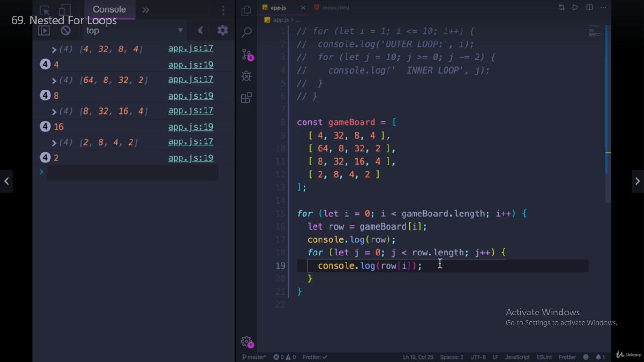Viewport: 644px width, 362px height.
Task: Clear the console output
Action: coord(66,30)
